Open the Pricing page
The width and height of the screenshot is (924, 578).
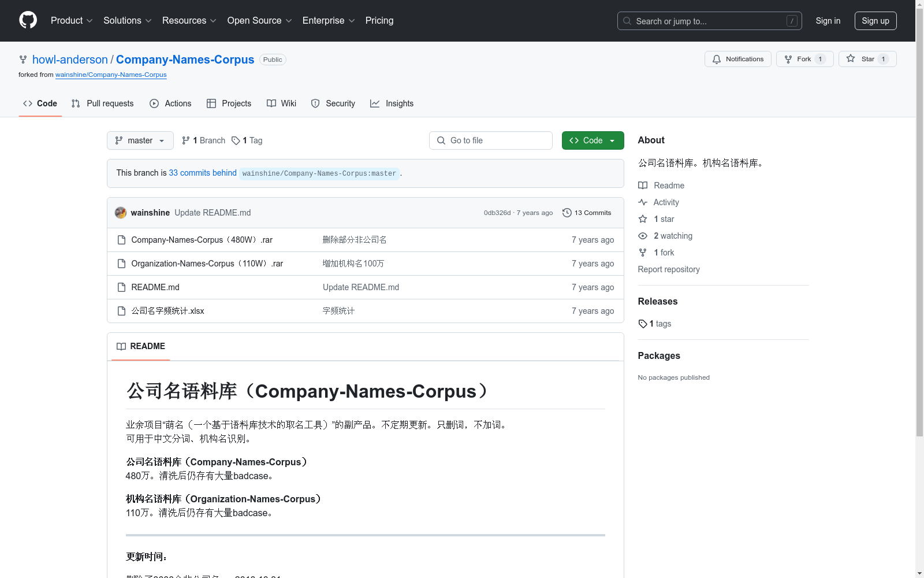[379, 20]
